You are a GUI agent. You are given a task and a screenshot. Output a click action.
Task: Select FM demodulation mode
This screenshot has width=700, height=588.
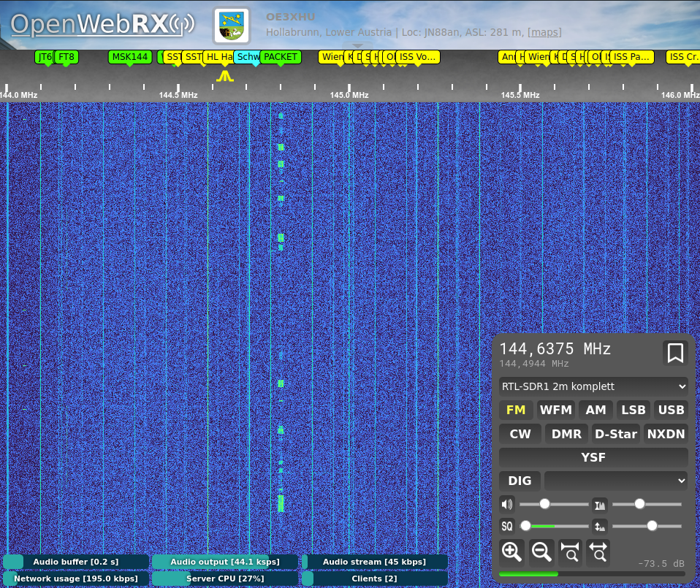tap(516, 410)
